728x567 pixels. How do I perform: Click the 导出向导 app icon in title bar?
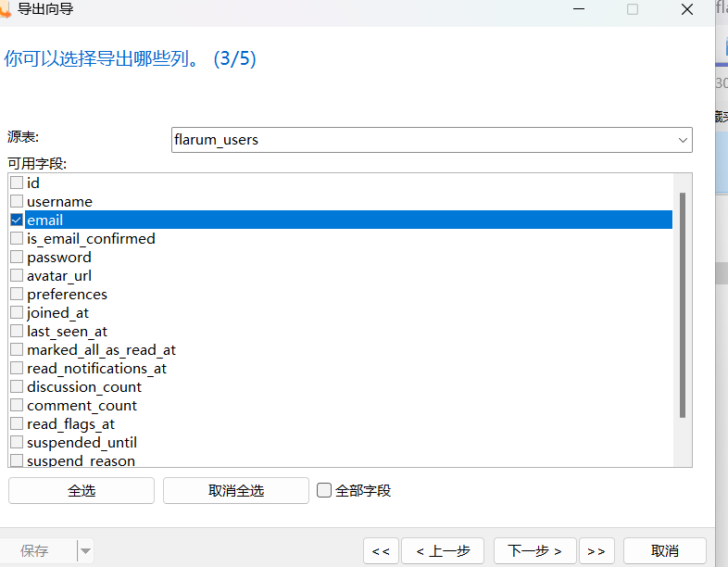click(5, 9)
